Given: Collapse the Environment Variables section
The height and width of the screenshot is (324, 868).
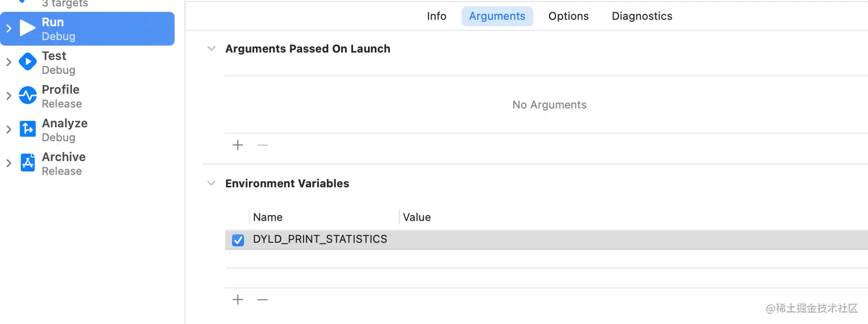Looking at the screenshot, I should click(211, 184).
